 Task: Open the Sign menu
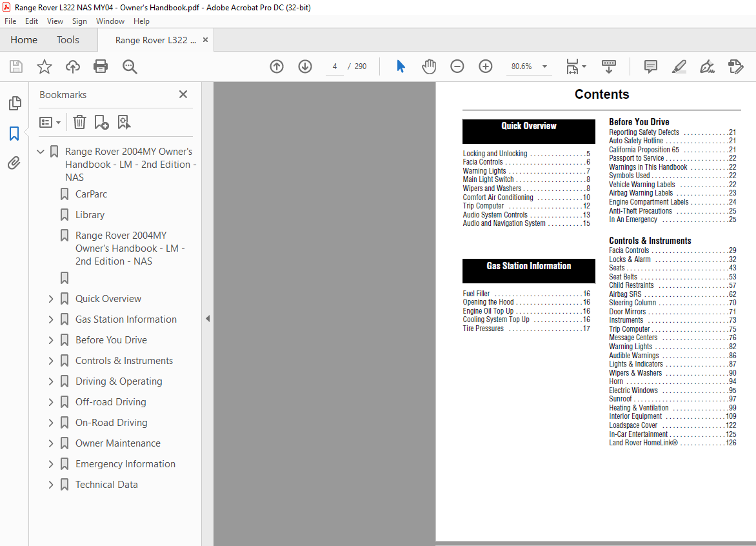(79, 21)
